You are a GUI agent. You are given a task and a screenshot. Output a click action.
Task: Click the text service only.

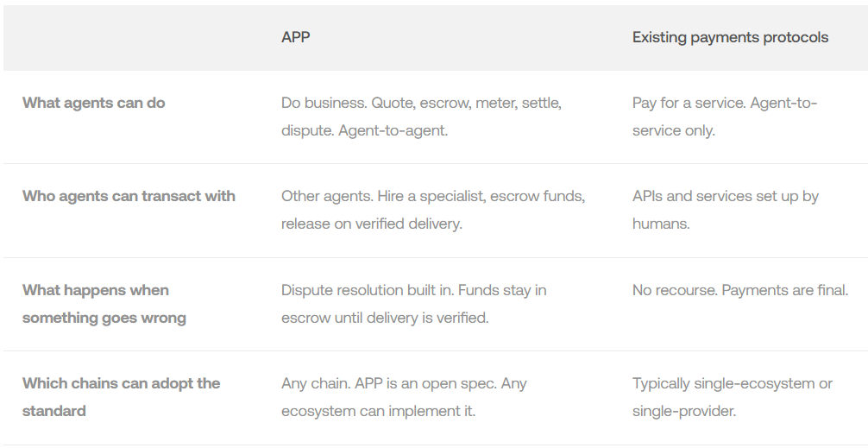(x=673, y=131)
